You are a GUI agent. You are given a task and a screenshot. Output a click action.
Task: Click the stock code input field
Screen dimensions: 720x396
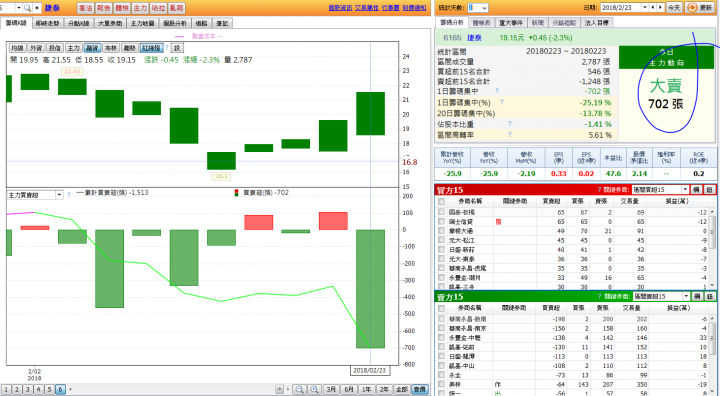pos(7,8)
